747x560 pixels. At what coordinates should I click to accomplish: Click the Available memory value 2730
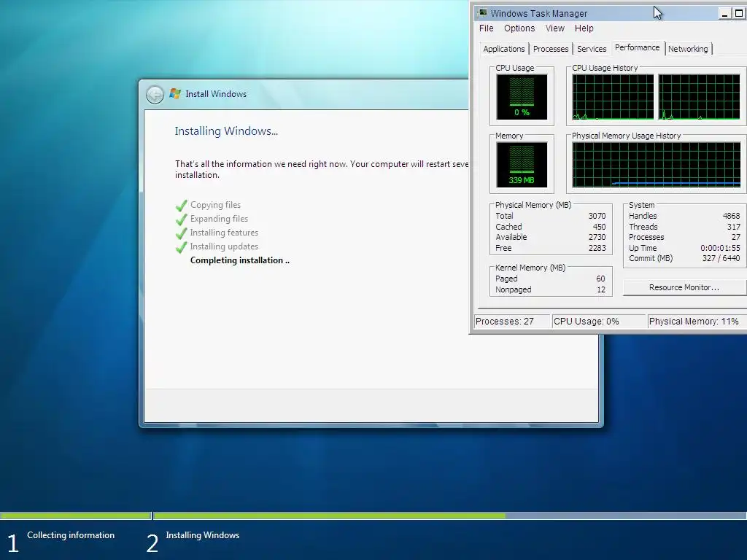(x=597, y=237)
